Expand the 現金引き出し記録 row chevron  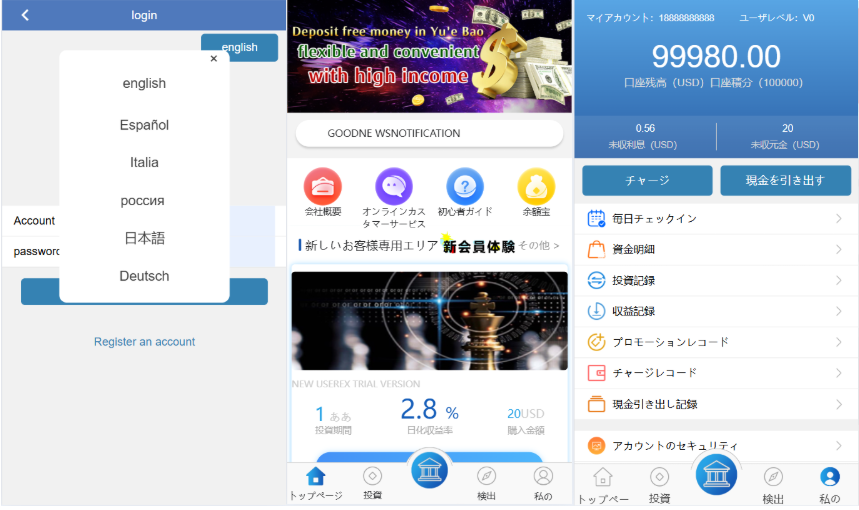[x=838, y=404]
